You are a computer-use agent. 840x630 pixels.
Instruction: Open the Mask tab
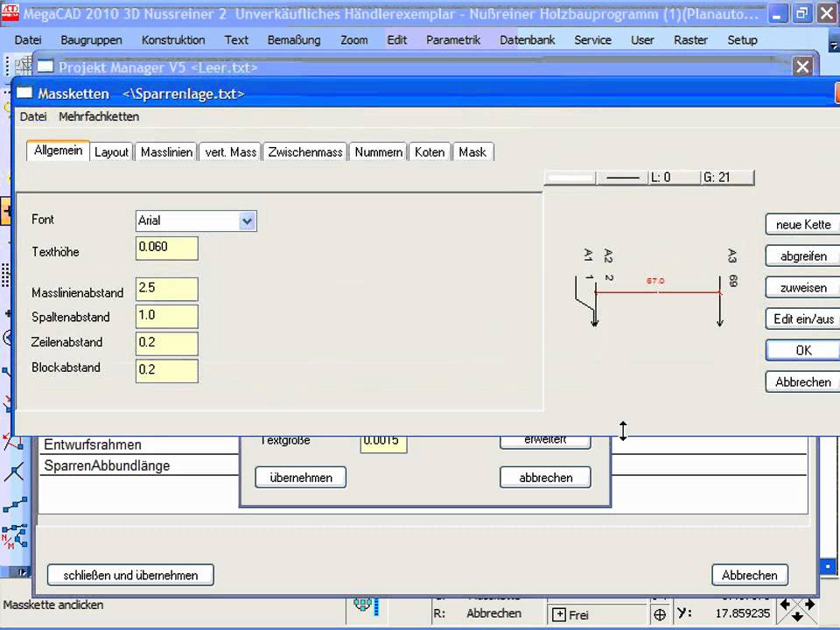point(472,152)
